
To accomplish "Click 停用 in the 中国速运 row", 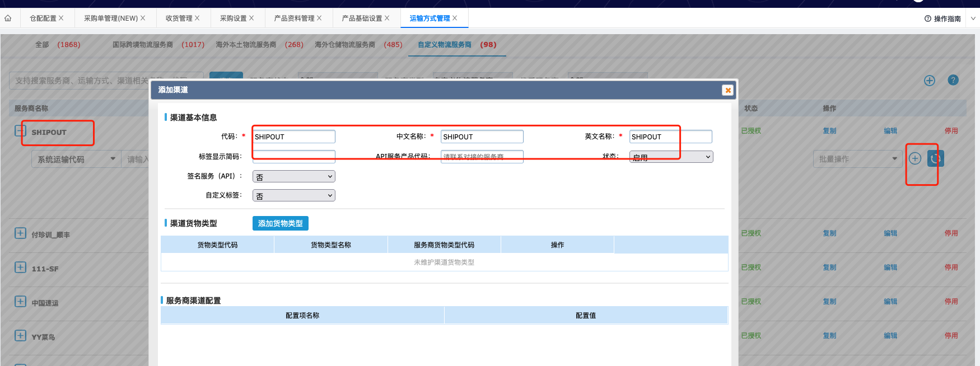I will [x=951, y=302].
